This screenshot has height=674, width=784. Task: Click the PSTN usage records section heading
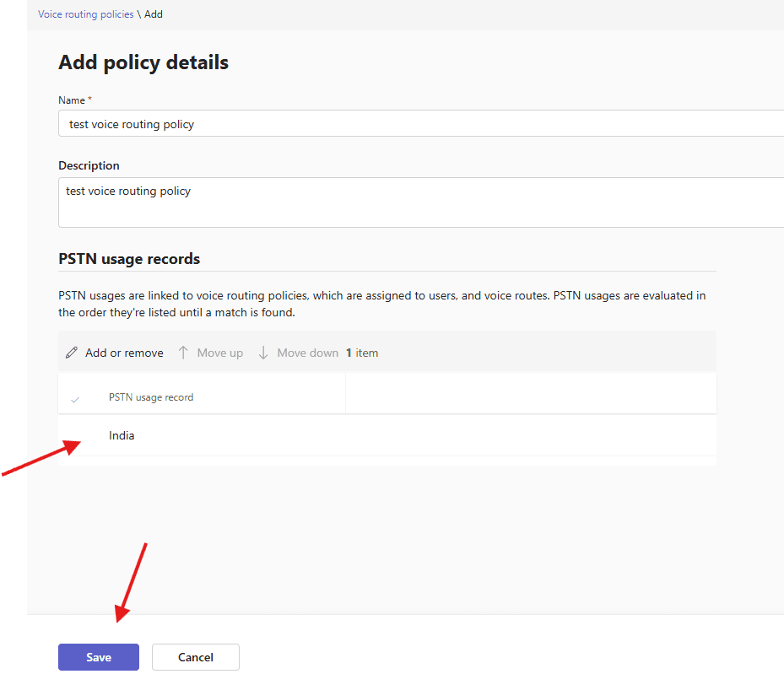tap(129, 259)
